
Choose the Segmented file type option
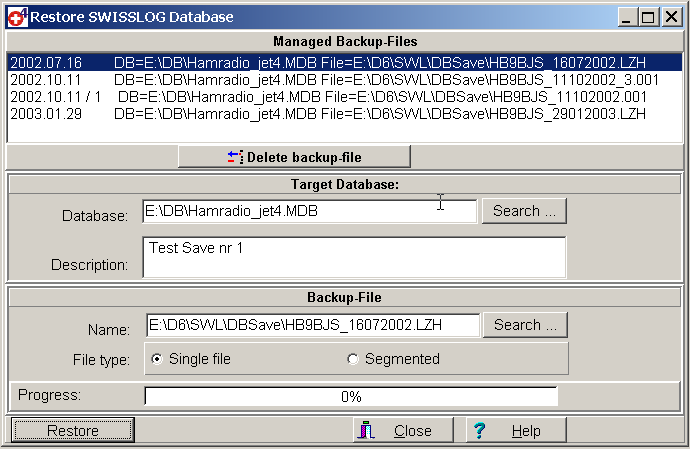(352, 359)
